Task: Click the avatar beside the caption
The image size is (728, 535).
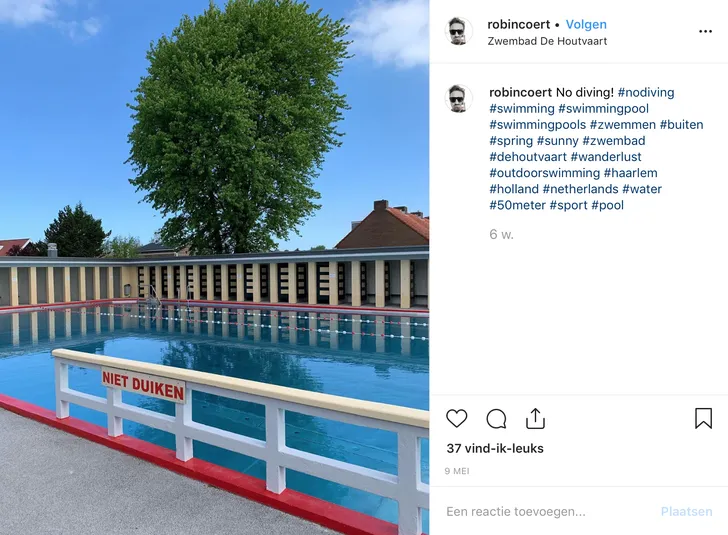Action: (459, 99)
